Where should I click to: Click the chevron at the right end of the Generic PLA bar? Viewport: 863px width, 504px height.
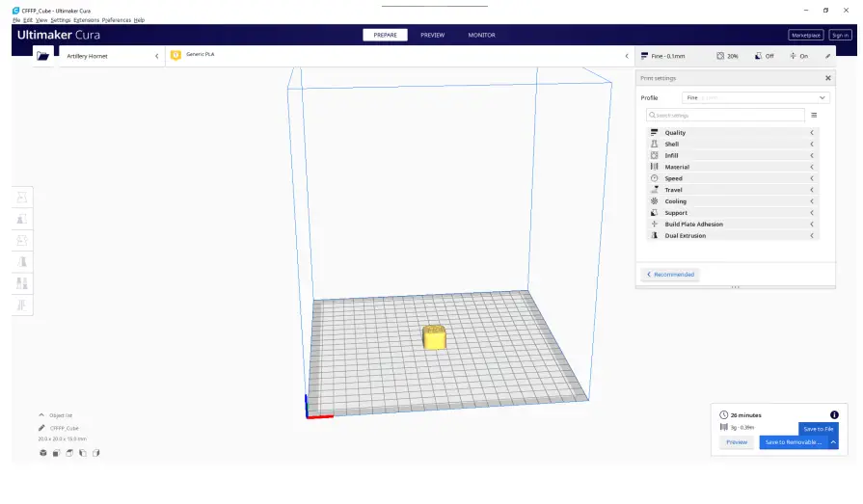point(627,56)
